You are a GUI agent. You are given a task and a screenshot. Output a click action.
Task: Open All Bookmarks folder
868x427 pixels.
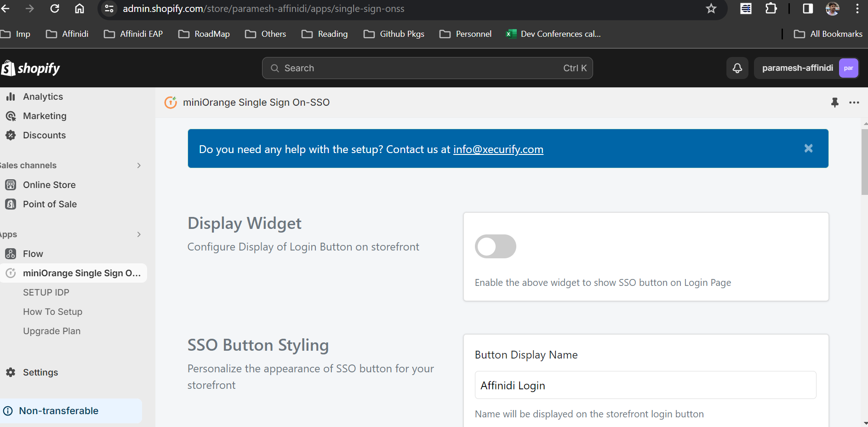[828, 34]
